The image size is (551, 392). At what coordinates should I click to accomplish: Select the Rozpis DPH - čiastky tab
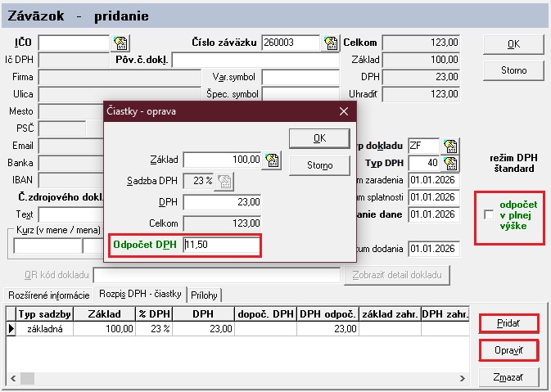pos(139,295)
